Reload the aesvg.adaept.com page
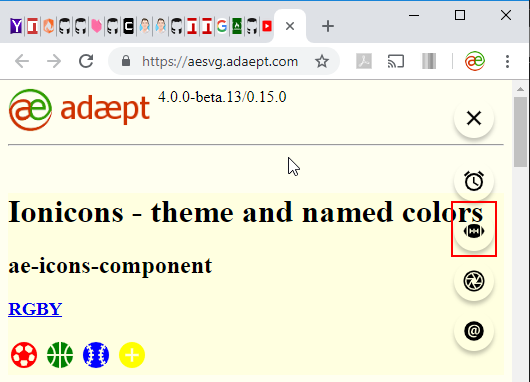The width and height of the screenshot is (530, 382). coord(86,62)
